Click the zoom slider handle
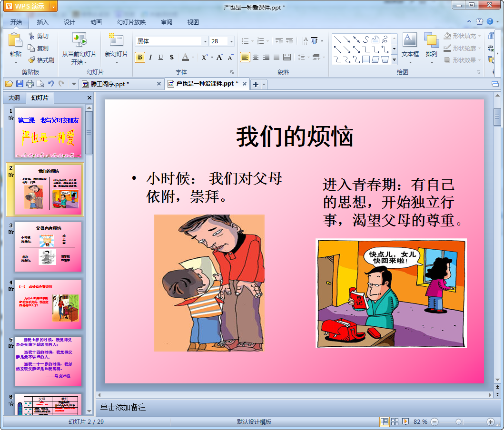 pos(458,421)
